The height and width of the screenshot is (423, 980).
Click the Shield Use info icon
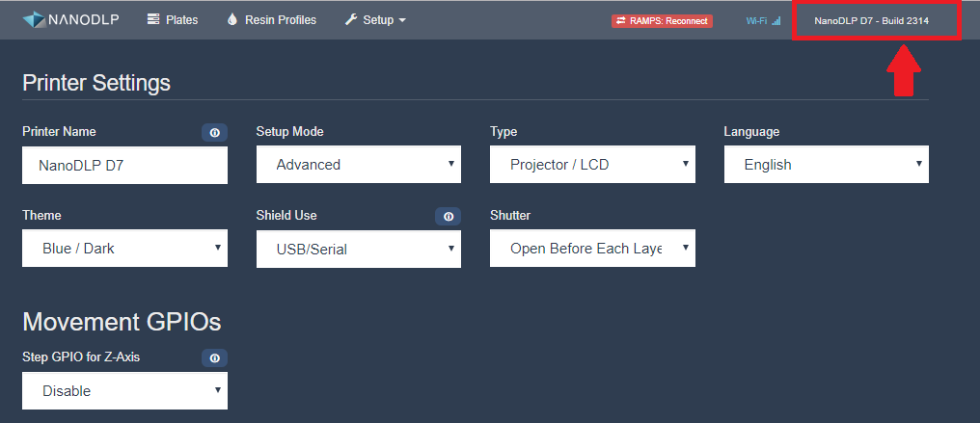click(x=449, y=216)
